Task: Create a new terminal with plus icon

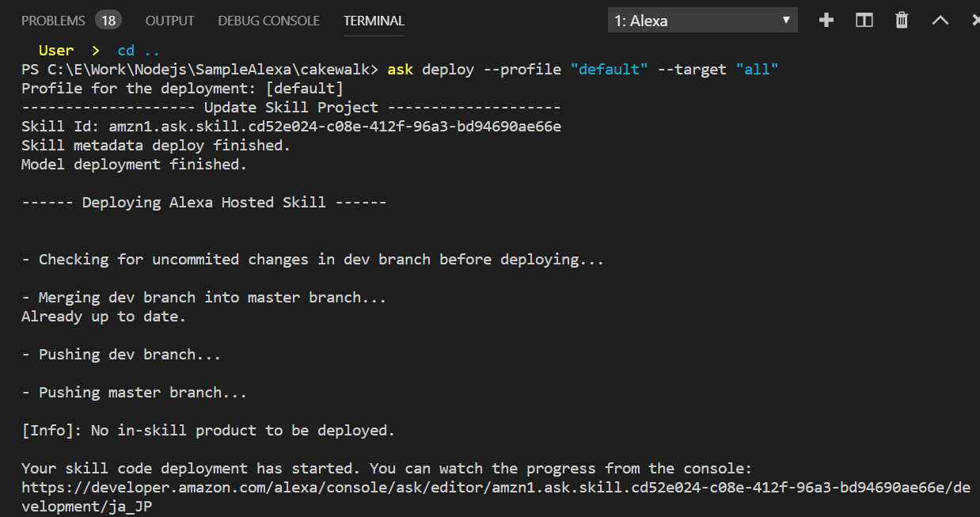Action: (x=826, y=21)
